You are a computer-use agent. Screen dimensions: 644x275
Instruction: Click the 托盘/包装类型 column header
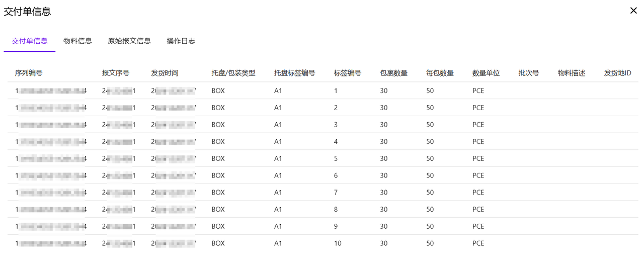(x=233, y=73)
